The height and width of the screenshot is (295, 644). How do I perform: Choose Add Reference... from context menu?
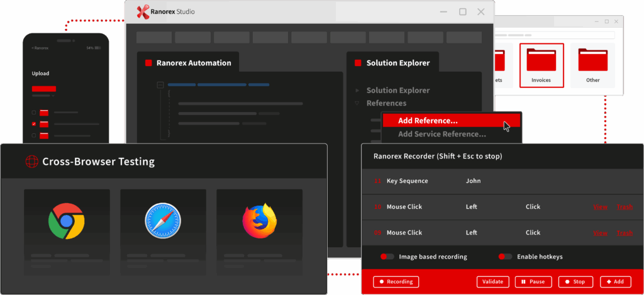click(x=452, y=120)
